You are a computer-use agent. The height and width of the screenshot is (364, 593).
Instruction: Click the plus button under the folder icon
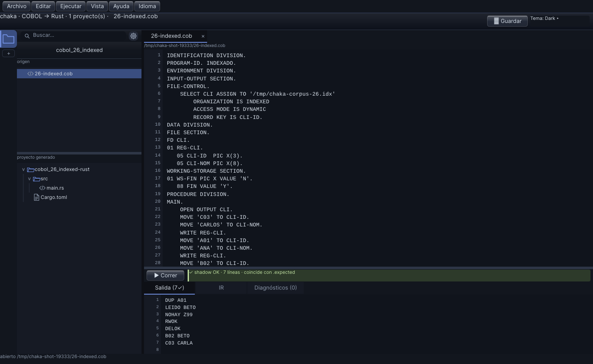click(8, 53)
